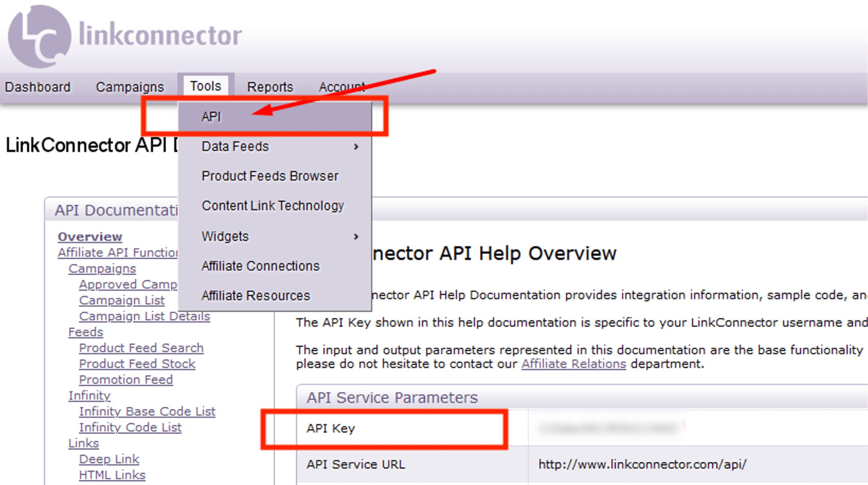The height and width of the screenshot is (485, 868).
Task: Choose Affiliate Connections from menu
Action: pos(275,266)
